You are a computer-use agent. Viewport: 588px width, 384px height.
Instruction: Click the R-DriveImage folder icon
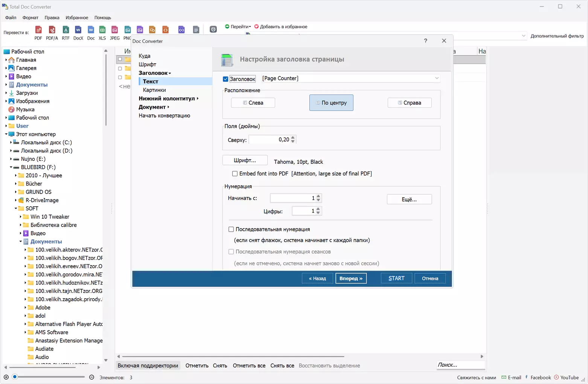21,200
